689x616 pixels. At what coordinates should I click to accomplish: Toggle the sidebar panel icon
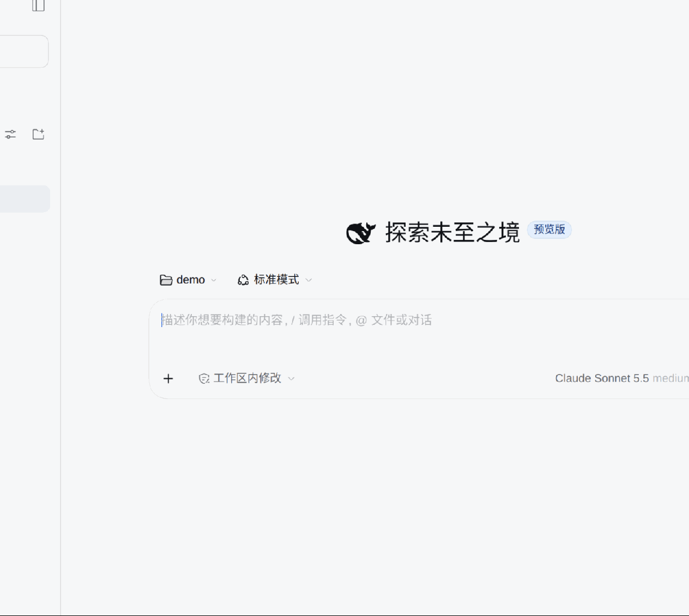pos(38,5)
